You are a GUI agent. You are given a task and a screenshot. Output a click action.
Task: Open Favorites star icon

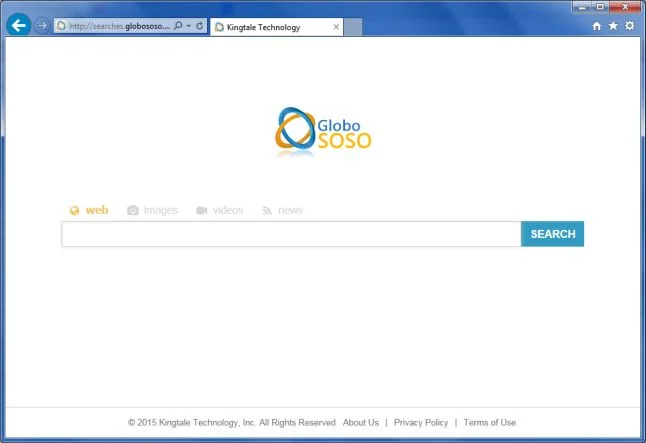click(x=613, y=26)
